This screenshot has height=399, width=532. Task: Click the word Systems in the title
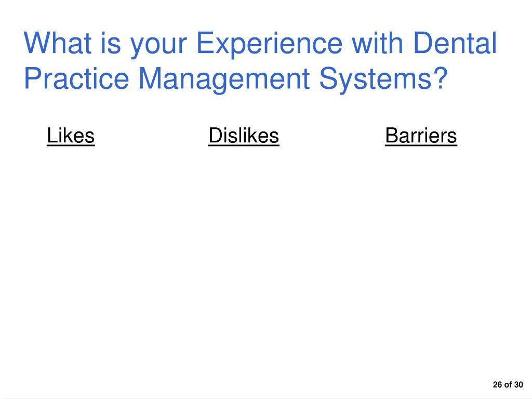pos(375,79)
